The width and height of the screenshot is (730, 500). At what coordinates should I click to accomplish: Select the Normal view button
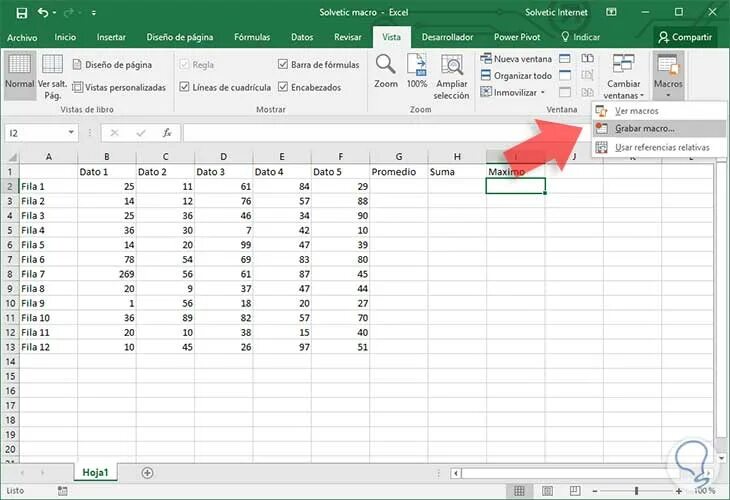point(20,75)
